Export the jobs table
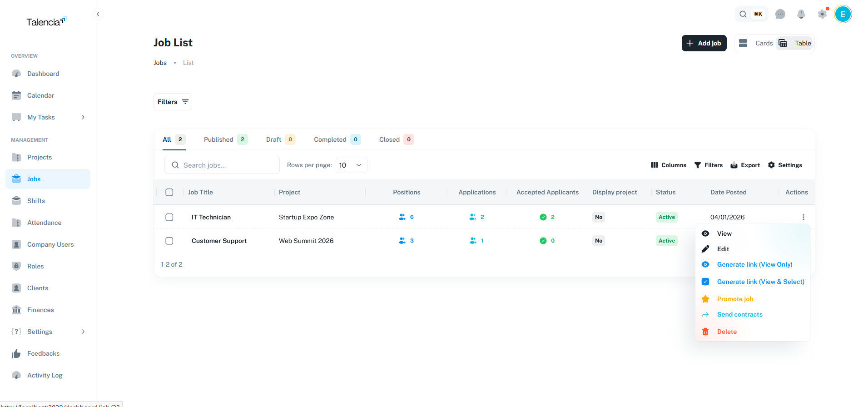This screenshot has height=407, width=868. pos(745,165)
